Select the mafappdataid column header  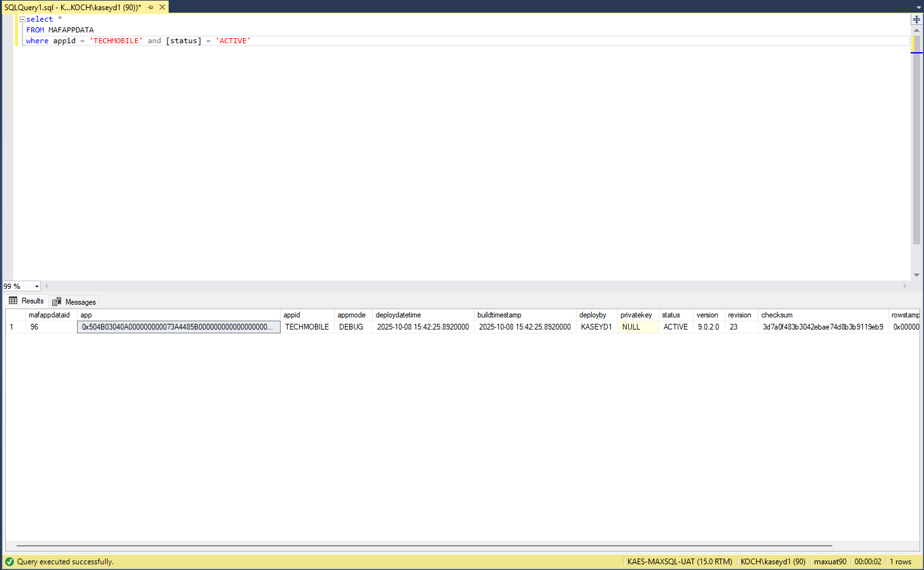click(x=52, y=315)
